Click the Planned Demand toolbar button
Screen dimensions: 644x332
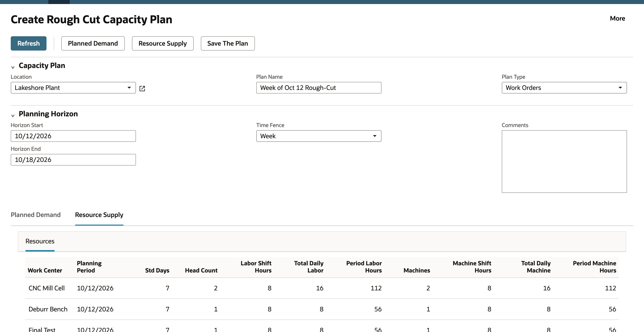click(93, 43)
